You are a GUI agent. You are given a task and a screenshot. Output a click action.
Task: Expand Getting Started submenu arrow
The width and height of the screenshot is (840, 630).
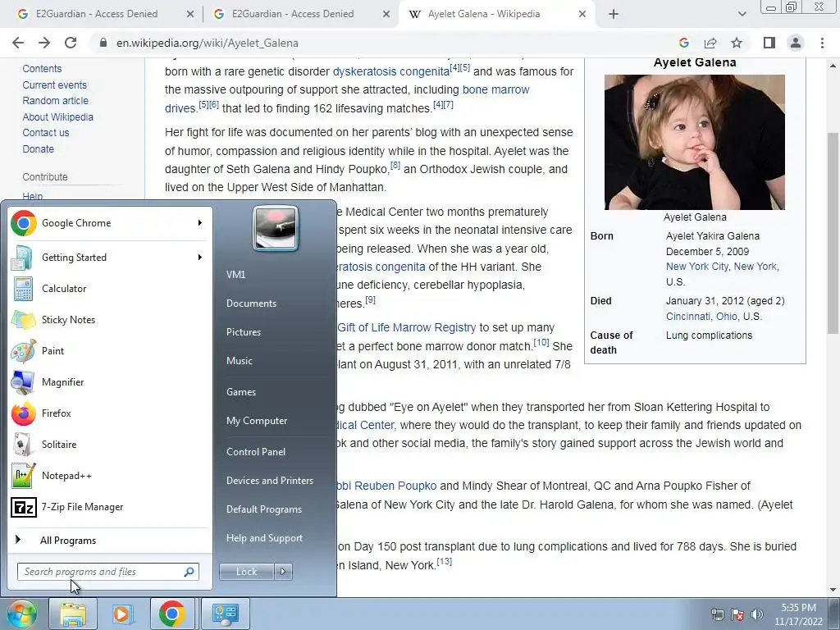click(x=200, y=257)
